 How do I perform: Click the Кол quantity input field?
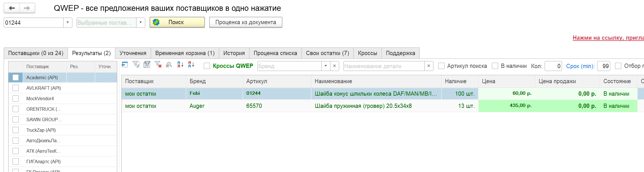click(553, 66)
